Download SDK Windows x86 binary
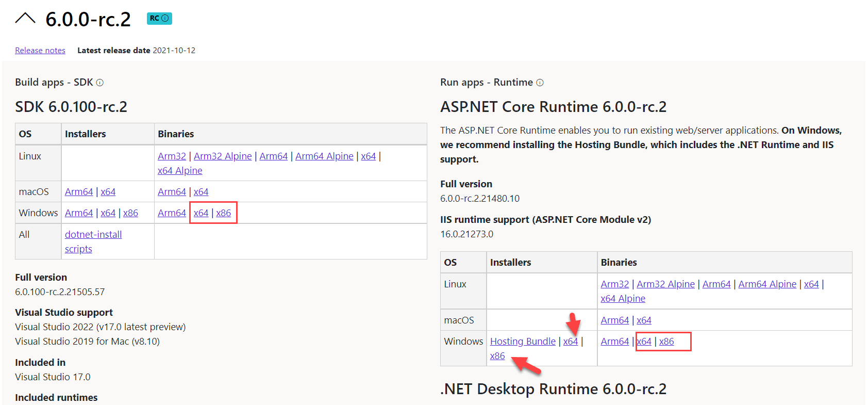Screen dimensions: 868x405 pyautogui.click(x=224, y=213)
